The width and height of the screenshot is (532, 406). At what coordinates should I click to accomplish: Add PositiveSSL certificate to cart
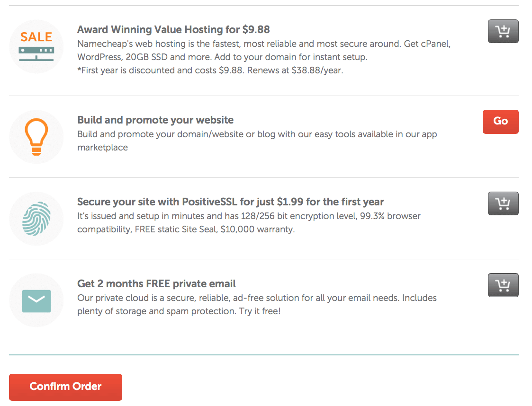pyautogui.click(x=503, y=203)
